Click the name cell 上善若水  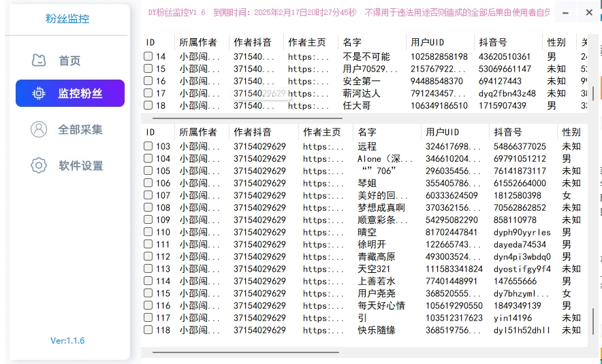click(376, 281)
